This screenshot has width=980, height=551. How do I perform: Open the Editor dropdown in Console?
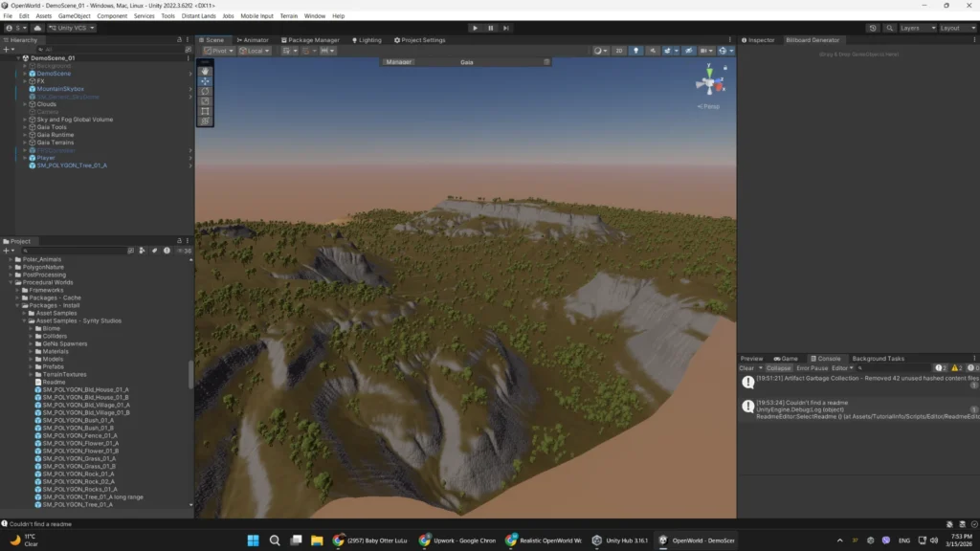(842, 368)
